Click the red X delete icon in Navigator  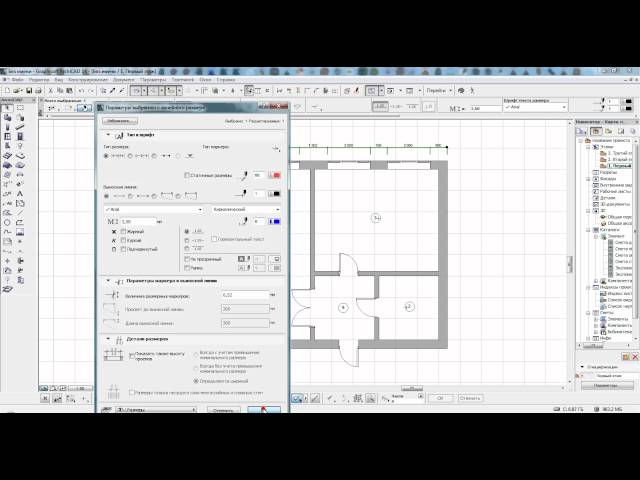[x=635, y=357]
